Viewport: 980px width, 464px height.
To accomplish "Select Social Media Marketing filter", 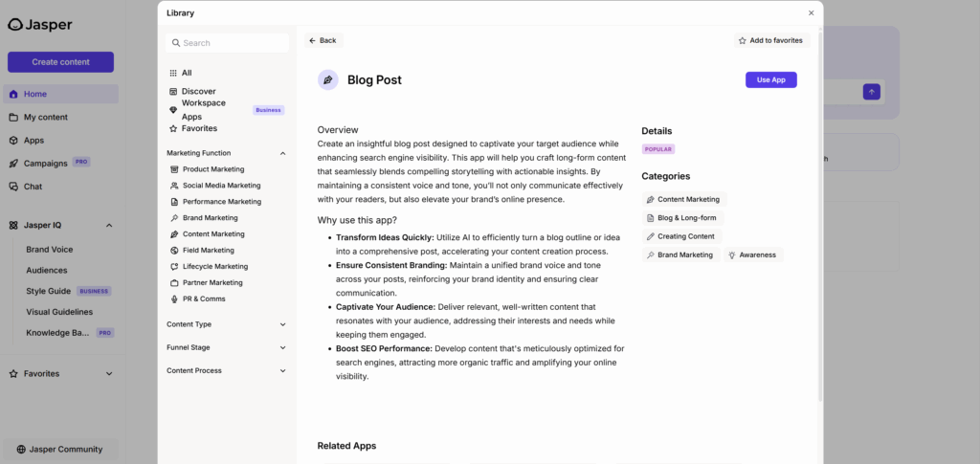I will [221, 186].
